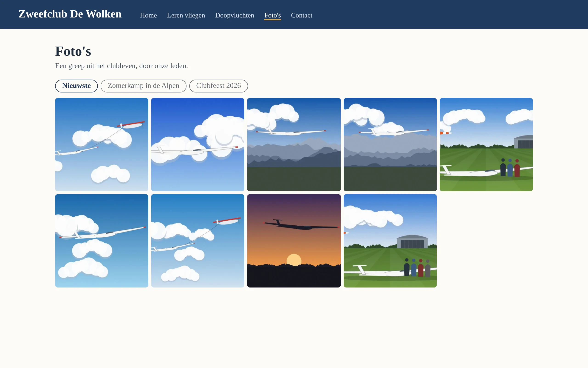Open airfield photo with four people
The width and height of the screenshot is (588, 368).
[390, 241]
